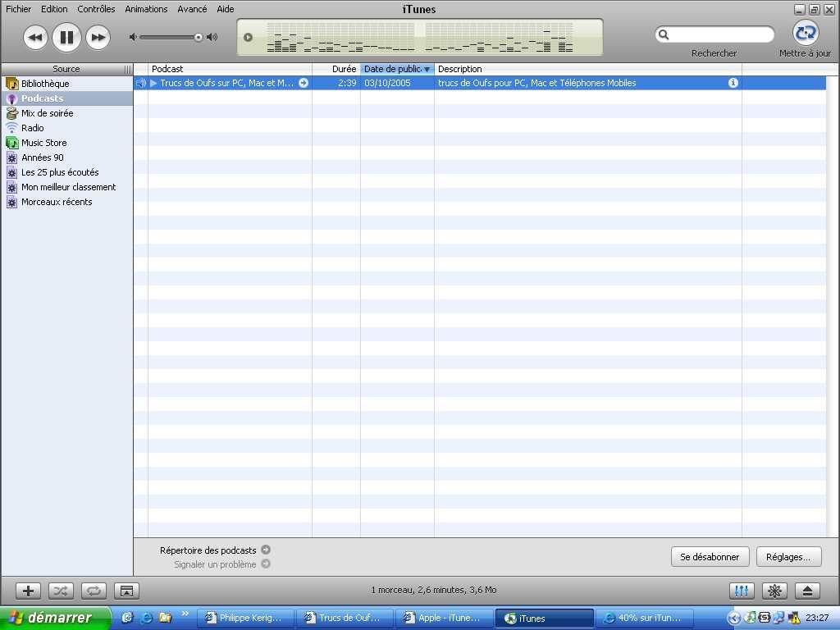Screen dimensions: 840x630
Task: Open the Morceaux récents playlist
Action: pyautogui.click(x=67, y=202)
